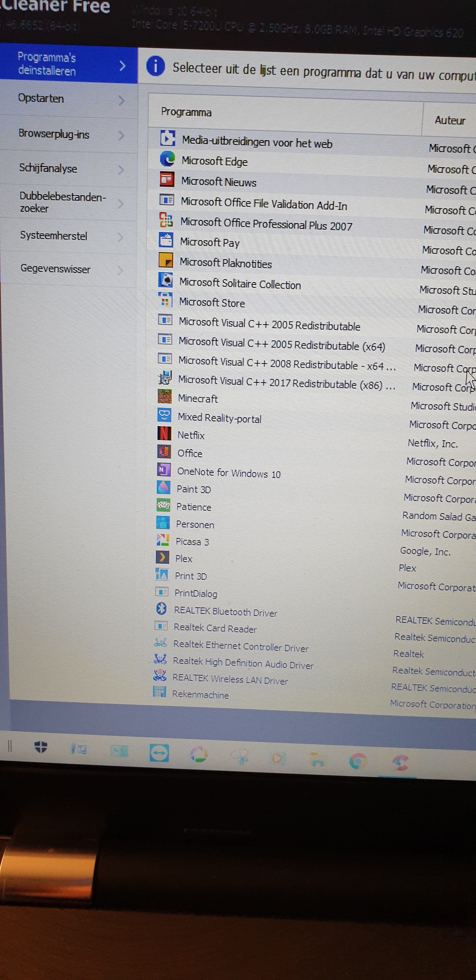Screen dimensions: 476x980
Task: Click the Plex icon in the list
Action: click(162, 557)
